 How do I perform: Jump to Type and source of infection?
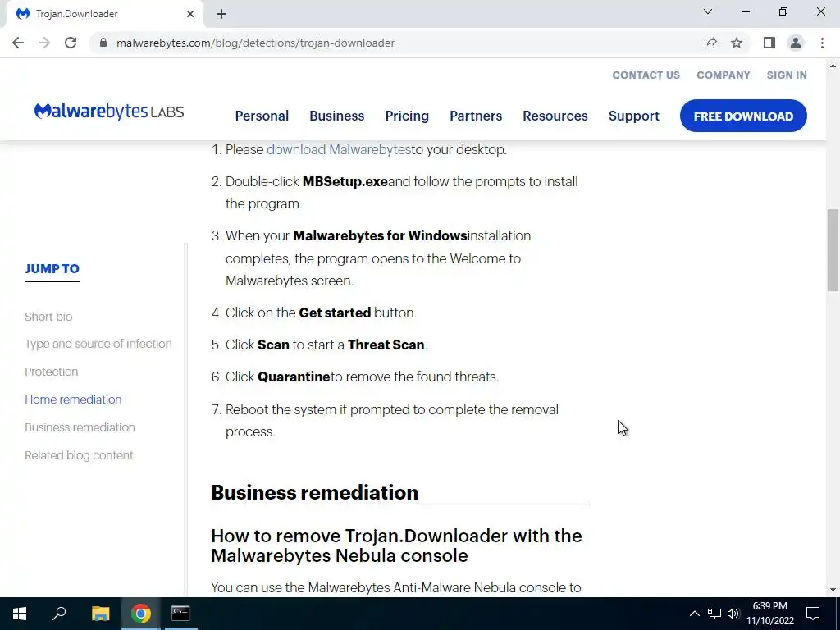tap(98, 344)
